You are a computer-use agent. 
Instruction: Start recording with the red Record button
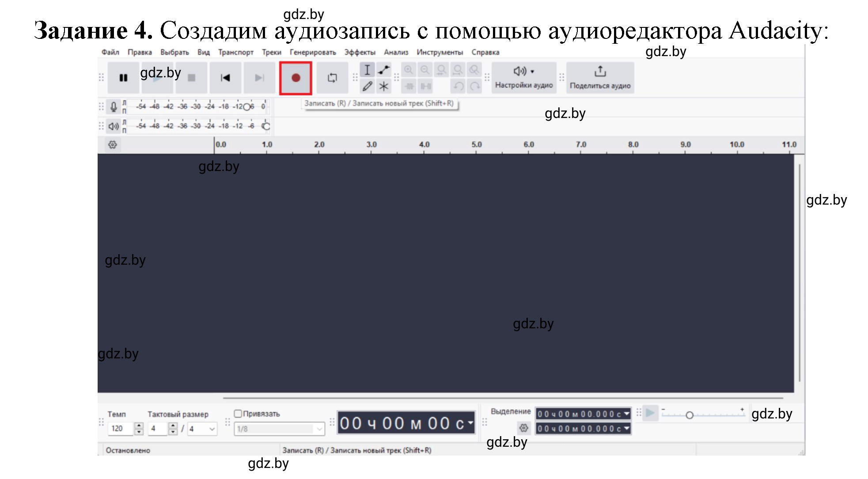click(x=296, y=78)
